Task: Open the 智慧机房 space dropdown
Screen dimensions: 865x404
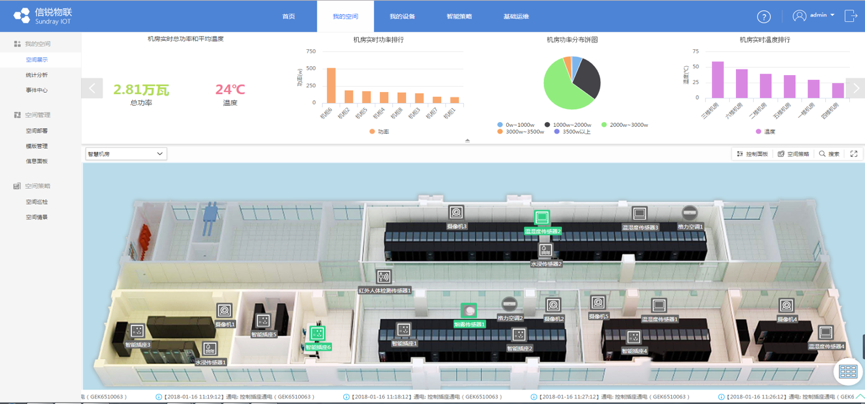Action: (x=125, y=154)
